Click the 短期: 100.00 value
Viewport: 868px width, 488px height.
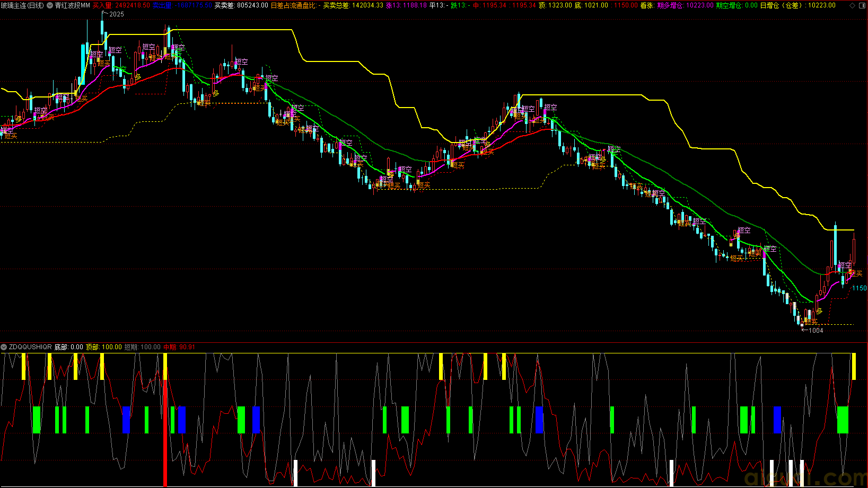click(143, 347)
